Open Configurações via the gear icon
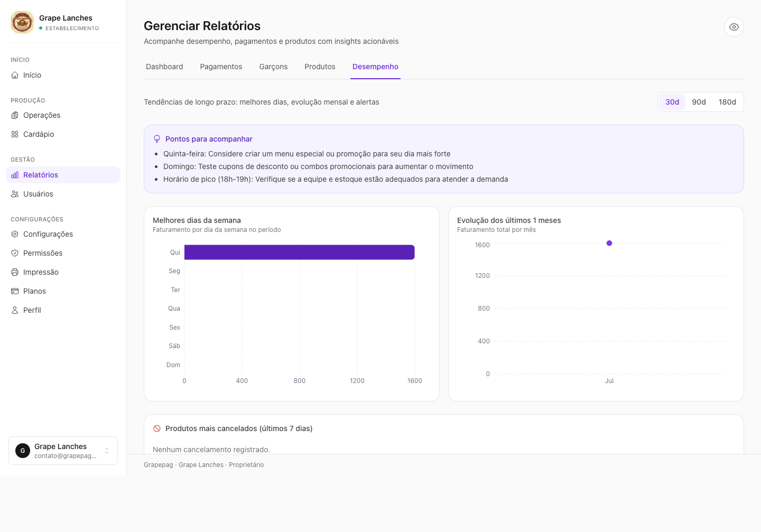The height and width of the screenshot is (532, 761). tap(15, 234)
